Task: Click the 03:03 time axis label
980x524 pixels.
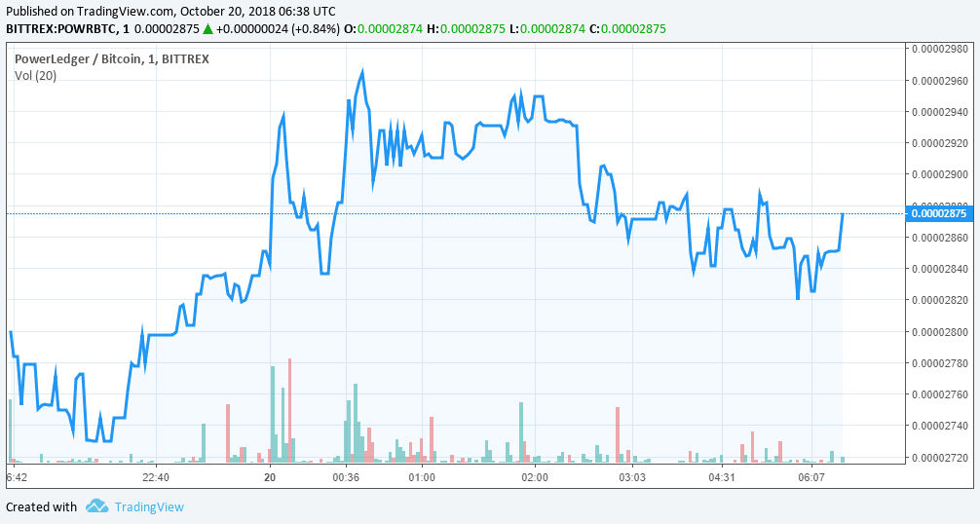Action: (x=632, y=478)
